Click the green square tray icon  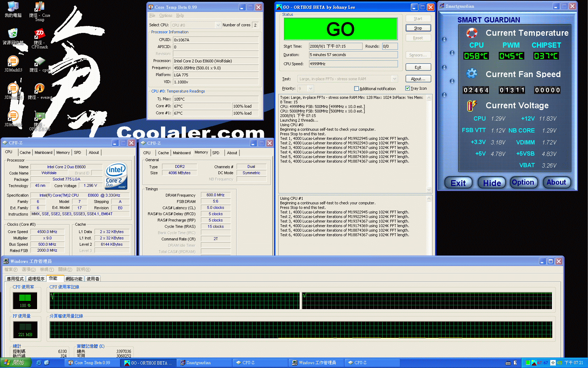pyautogui.click(x=528, y=363)
